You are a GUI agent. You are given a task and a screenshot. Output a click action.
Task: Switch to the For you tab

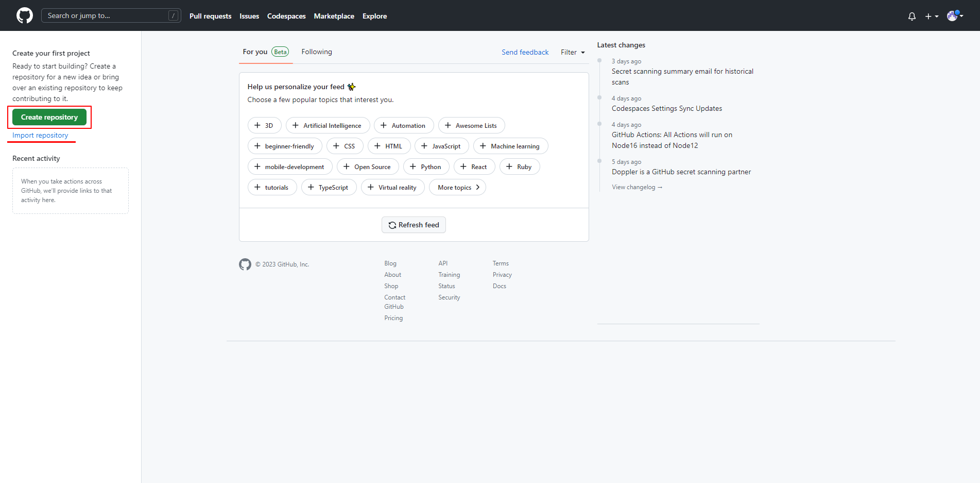pos(266,52)
